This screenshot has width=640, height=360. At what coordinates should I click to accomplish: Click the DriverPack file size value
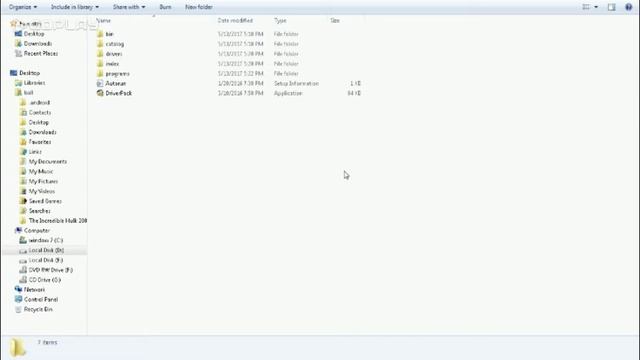[x=354, y=93]
